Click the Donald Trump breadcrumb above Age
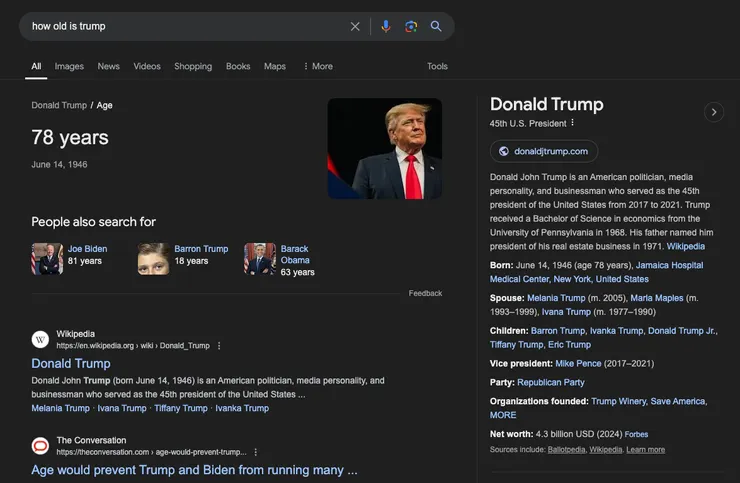The width and height of the screenshot is (740, 483). click(x=59, y=105)
